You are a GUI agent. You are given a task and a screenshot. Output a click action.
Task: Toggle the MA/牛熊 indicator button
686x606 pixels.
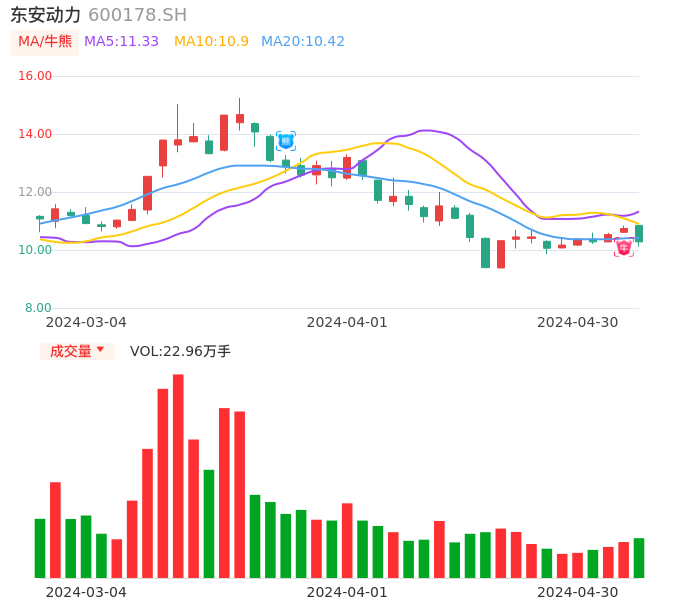click(45, 42)
